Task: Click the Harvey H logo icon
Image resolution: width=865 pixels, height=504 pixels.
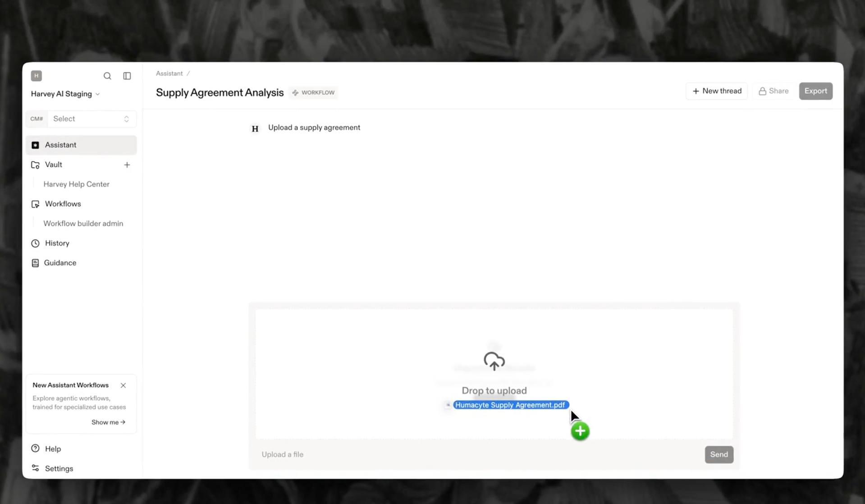Action: [37, 76]
